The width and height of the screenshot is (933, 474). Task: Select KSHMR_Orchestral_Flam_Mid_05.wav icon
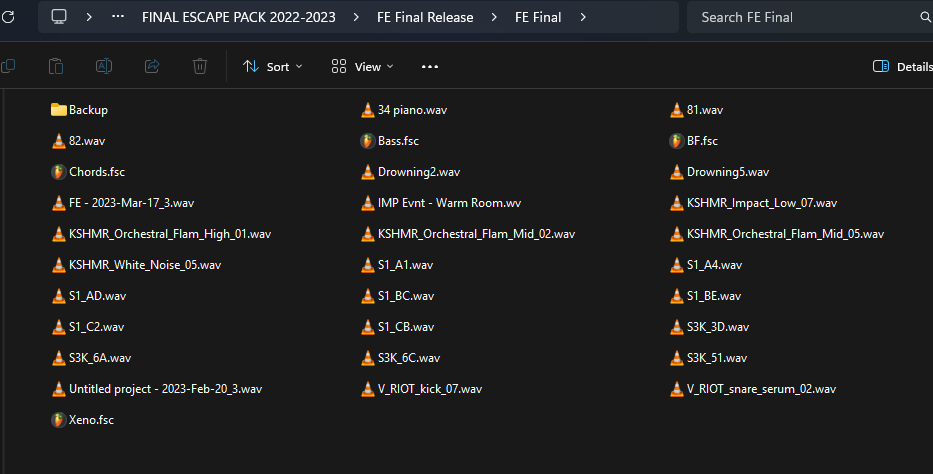click(x=677, y=233)
